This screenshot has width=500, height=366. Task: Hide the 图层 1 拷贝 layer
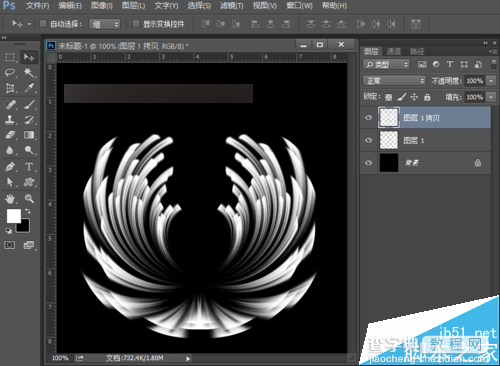point(368,118)
